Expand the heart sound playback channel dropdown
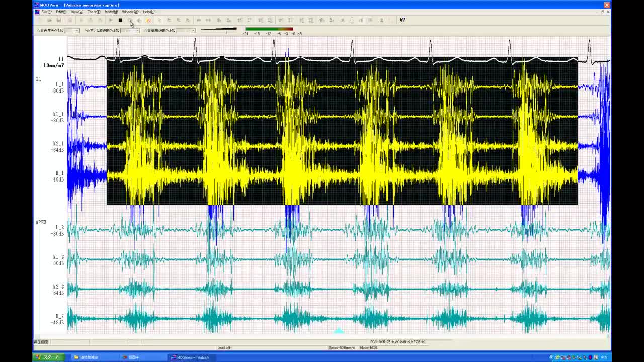This screenshot has width=644, height=362. pos(76,31)
